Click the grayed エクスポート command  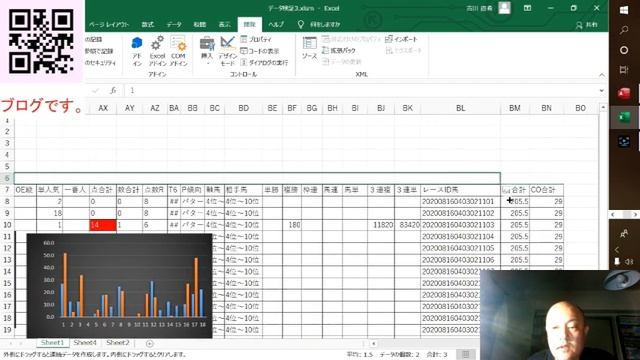point(404,50)
